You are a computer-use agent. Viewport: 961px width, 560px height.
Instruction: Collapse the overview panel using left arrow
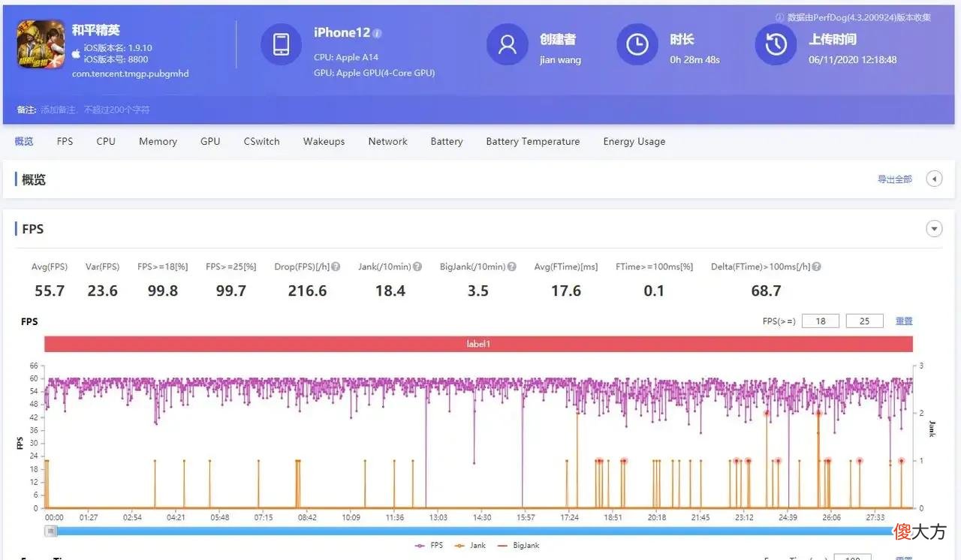[934, 179]
